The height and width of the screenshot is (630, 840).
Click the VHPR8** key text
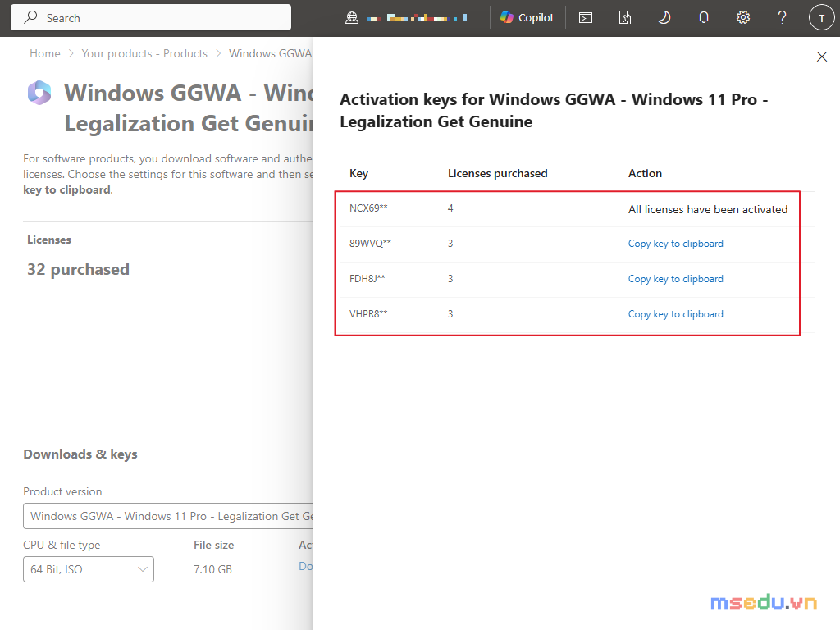tap(368, 314)
